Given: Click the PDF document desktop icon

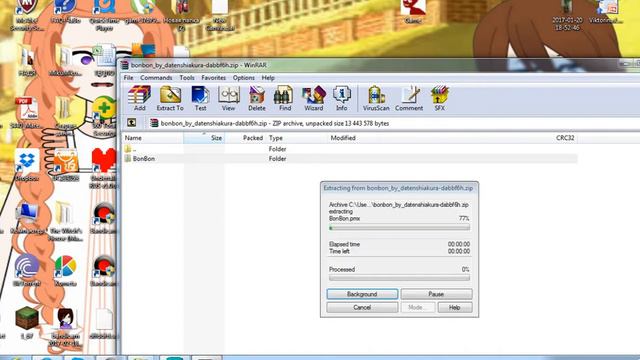Looking at the screenshot, I should click(x=27, y=113).
